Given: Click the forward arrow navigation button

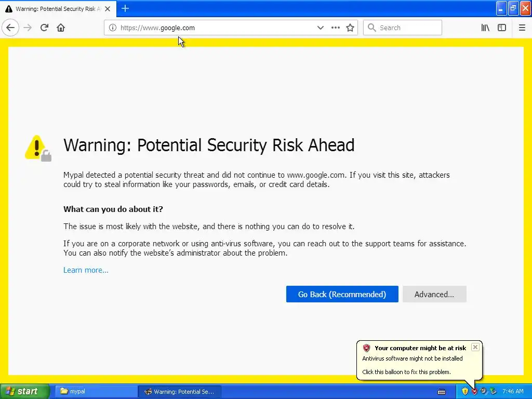Looking at the screenshot, I should click(x=28, y=28).
